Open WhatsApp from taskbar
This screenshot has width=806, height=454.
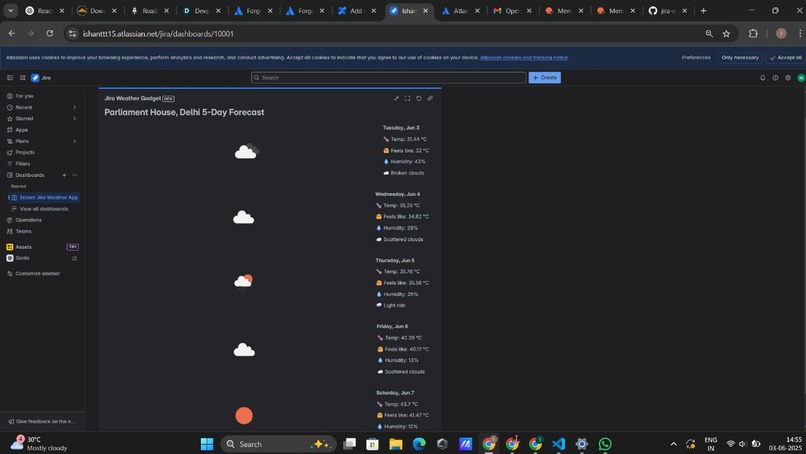[x=605, y=444]
